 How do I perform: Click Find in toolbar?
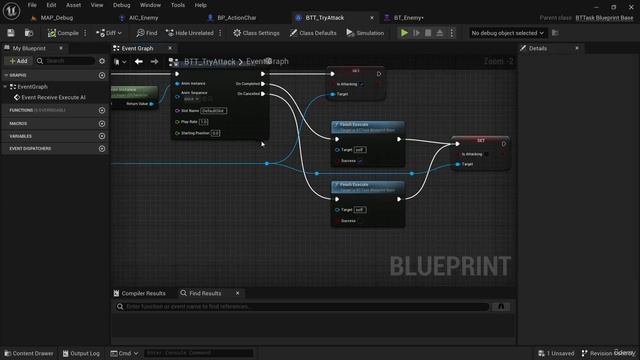pyautogui.click(x=147, y=33)
